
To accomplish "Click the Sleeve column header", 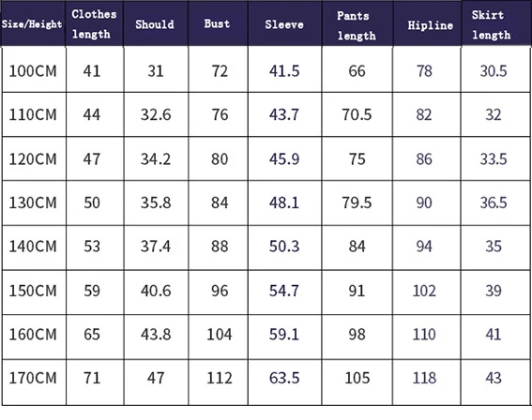I will [x=284, y=24].
